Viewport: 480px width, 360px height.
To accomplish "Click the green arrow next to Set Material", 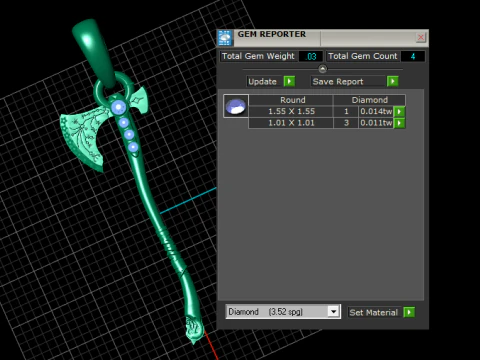I will 409,312.
